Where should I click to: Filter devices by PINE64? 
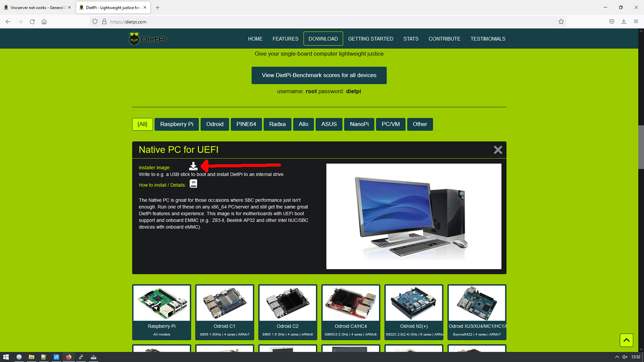246,124
